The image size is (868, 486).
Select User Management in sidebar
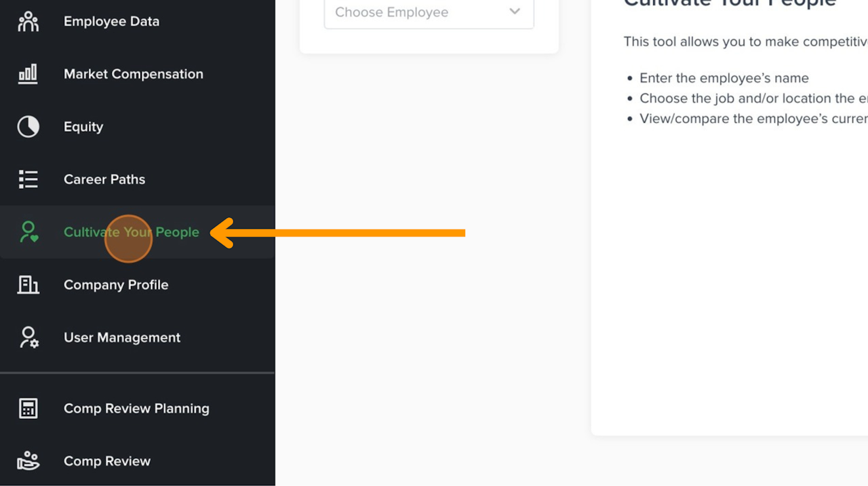122,337
